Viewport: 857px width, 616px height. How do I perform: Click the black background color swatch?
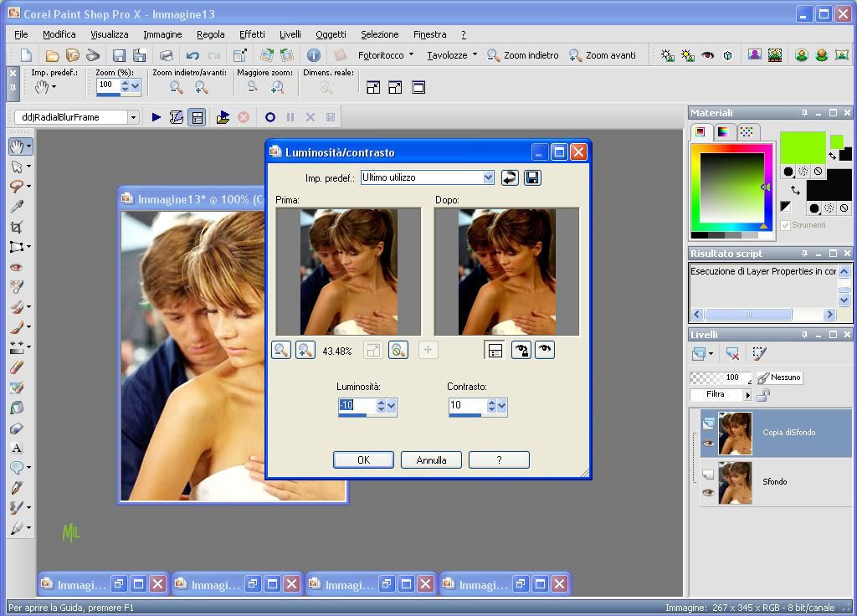[829, 185]
